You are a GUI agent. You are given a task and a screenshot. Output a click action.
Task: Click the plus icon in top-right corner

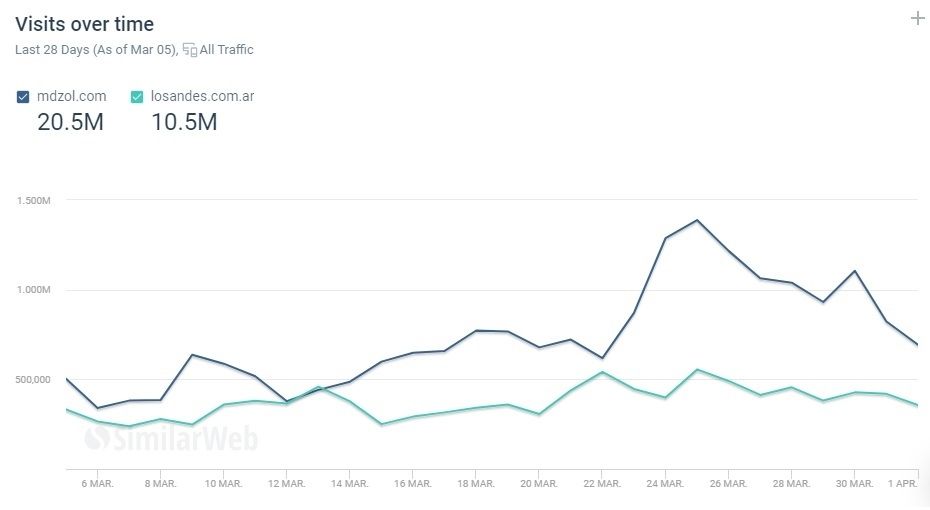pos(917,18)
